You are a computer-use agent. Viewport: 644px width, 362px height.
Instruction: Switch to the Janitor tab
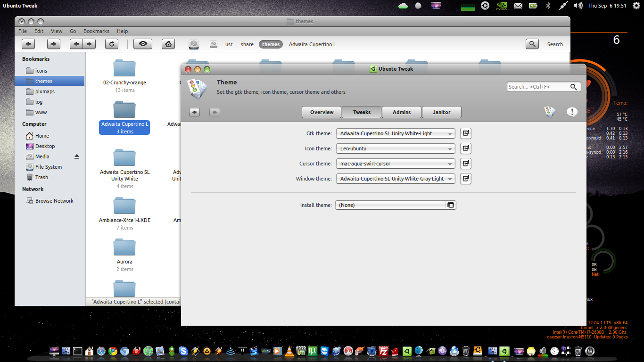pos(441,112)
